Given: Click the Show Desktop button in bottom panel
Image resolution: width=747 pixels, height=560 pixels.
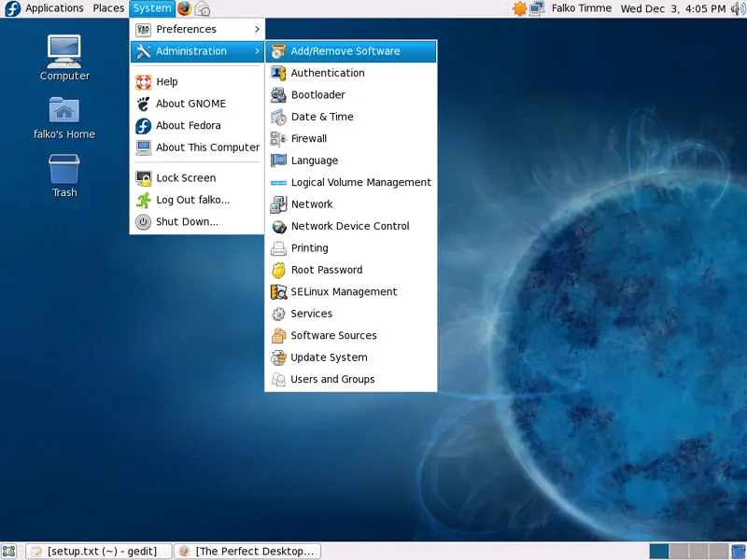Looking at the screenshot, I should [x=9, y=551].
